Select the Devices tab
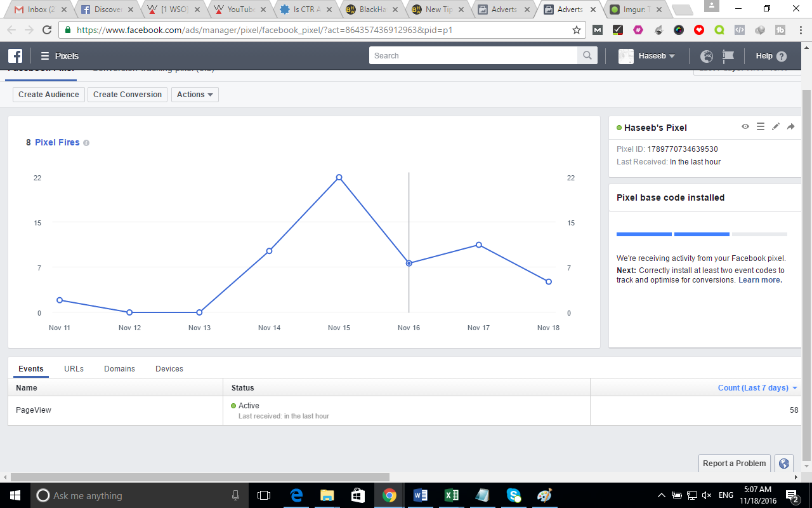The height and width of the screenshot is (508, 812). click(169, 369)
